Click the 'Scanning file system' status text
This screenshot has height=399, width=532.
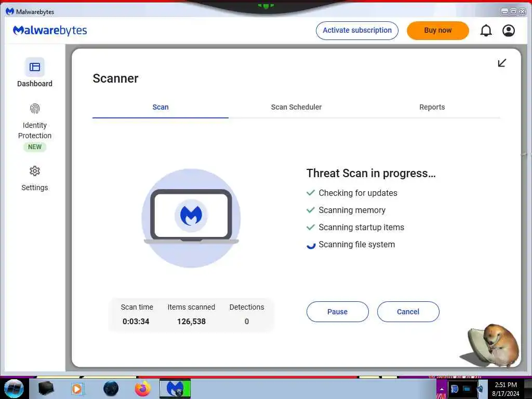[x=356, y=245]
